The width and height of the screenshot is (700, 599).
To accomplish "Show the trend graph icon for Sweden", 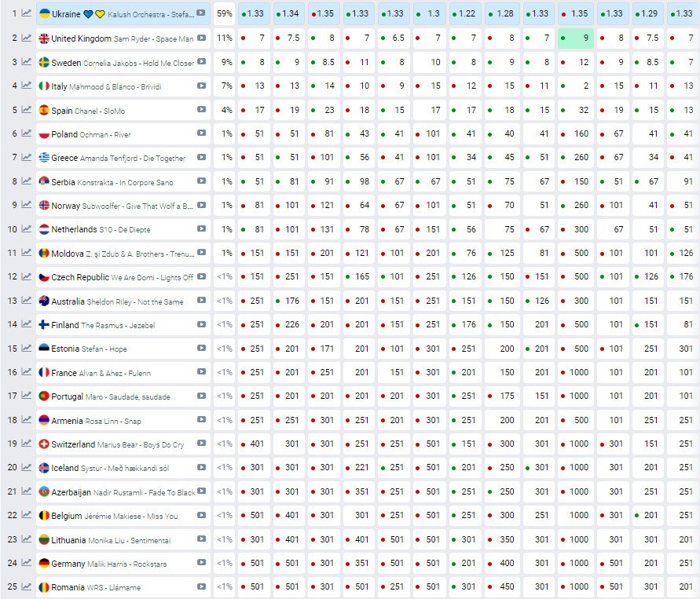I will coord(27,61).
